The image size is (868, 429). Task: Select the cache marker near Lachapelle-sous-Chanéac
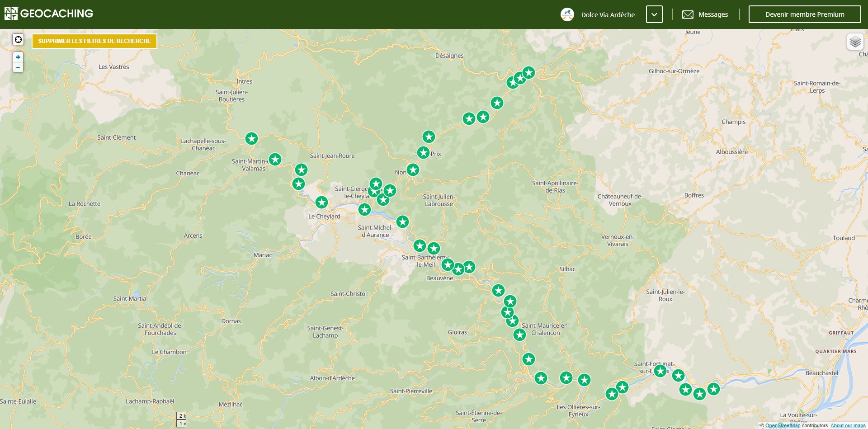pos(252,138)
